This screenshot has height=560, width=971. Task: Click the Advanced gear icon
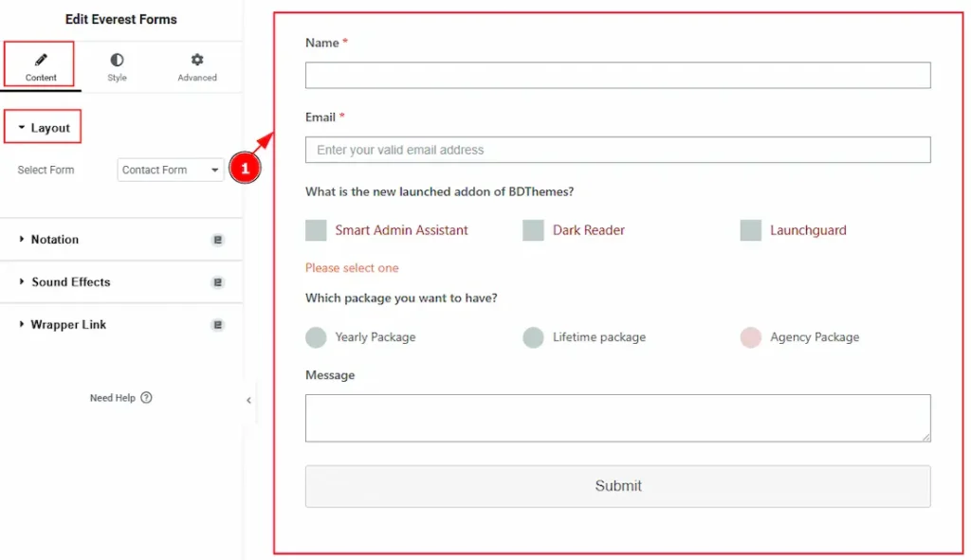(197, 60)
